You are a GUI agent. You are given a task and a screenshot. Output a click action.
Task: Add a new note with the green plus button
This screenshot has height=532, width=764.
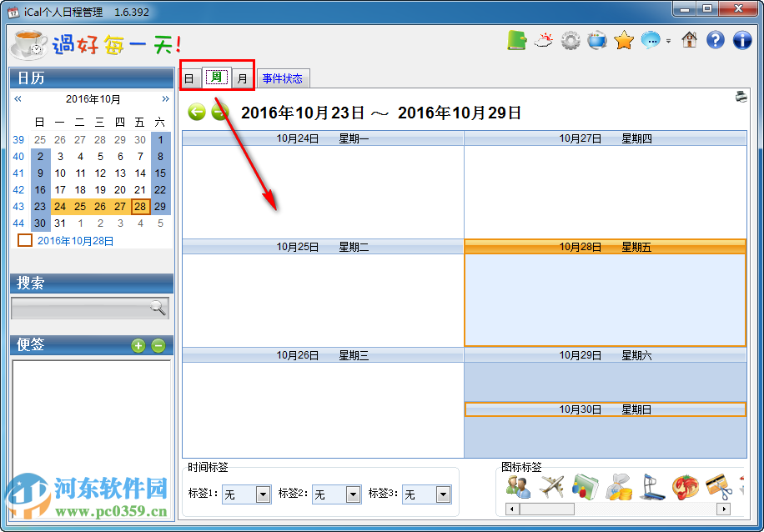pyautogui.click(x=138, y=345)
